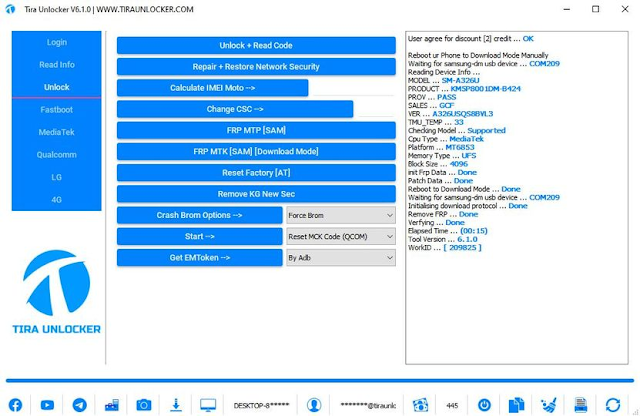Click the Reset Factory [AT] button
The height and width of the screenshot is (416, 640).
coord(256,173)
